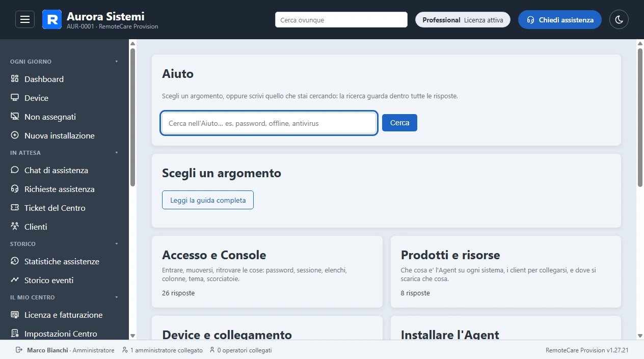644x359 pixels.
Task: Open the Prodotti e risorse topic card
Action: (506, 271)
